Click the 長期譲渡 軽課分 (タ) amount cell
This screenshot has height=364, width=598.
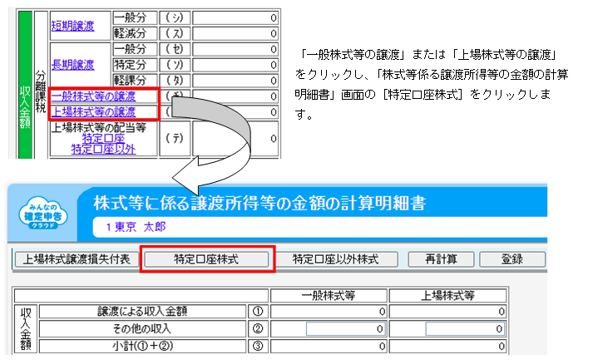point(235,81)
